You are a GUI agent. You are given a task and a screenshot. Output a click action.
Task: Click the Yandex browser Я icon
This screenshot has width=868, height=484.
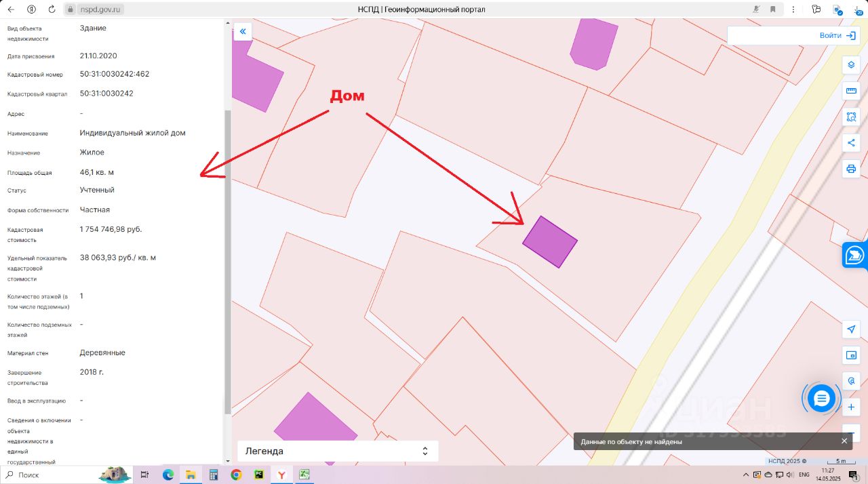33,9
